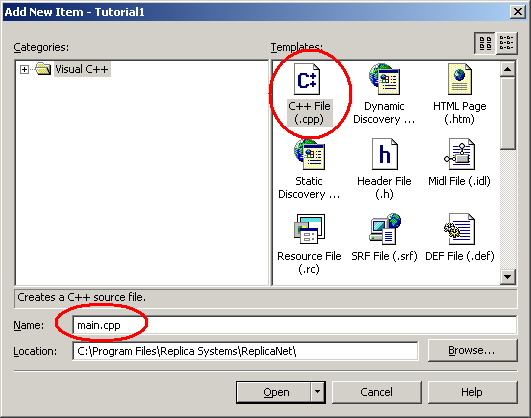This screenshot has width=531, height=418.
Task: Pick the Header File (.h) template
Action: (384, 169)
